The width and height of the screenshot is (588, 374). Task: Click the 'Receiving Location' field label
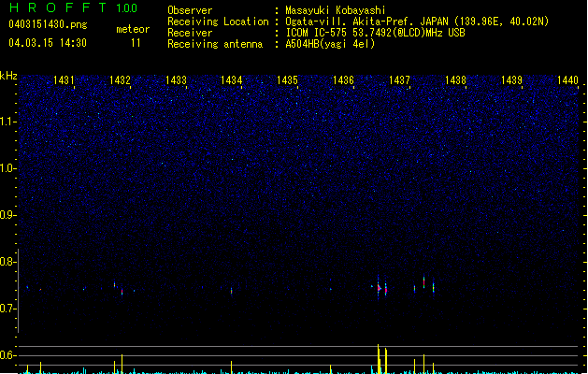218,22
